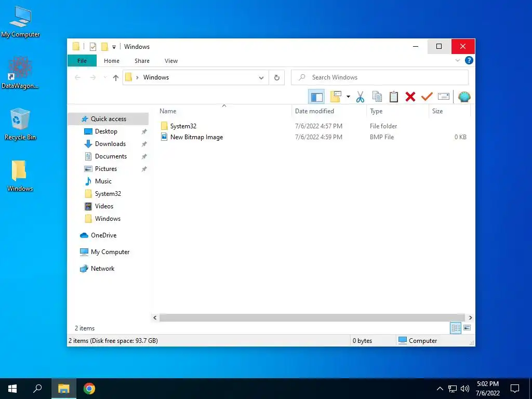This screenshot has height=399, width=532.
Task: Select the DataWagon desktop shortcut
Action: [20, 73]
